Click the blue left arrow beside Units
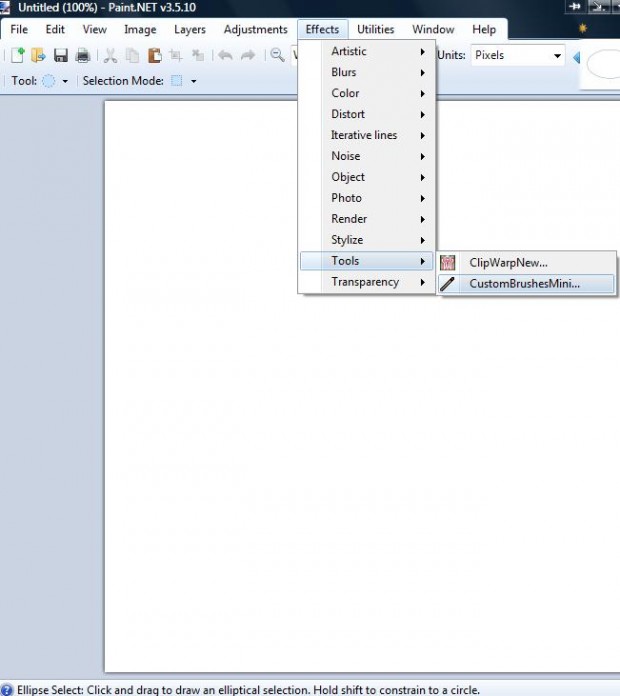Viewport: 620px width, 696px height. click(x=577, y=57)
